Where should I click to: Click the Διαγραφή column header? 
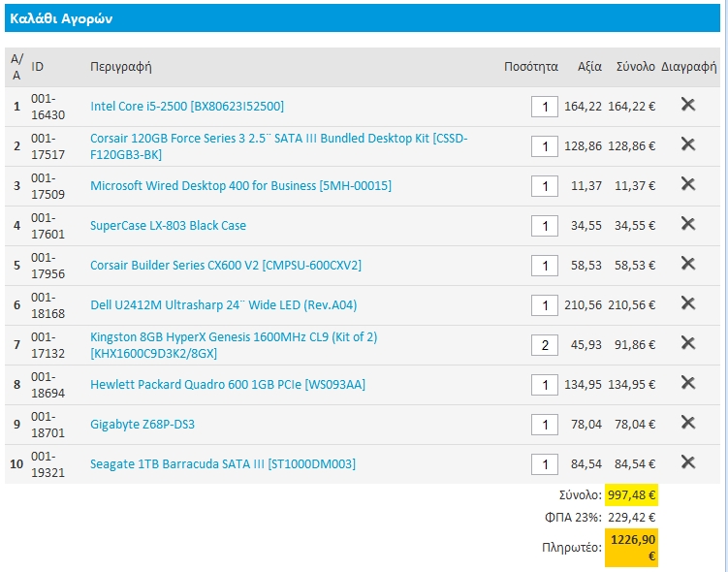click(x=689, y=67)
